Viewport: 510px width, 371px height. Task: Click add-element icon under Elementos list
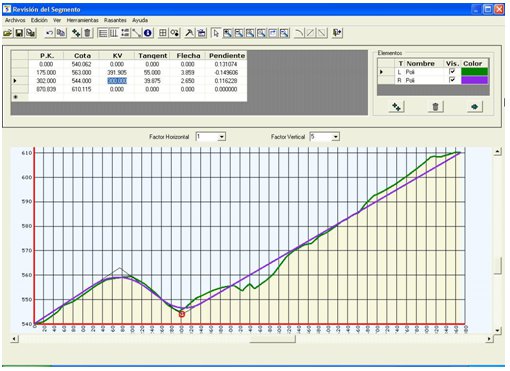pos(397,107)
